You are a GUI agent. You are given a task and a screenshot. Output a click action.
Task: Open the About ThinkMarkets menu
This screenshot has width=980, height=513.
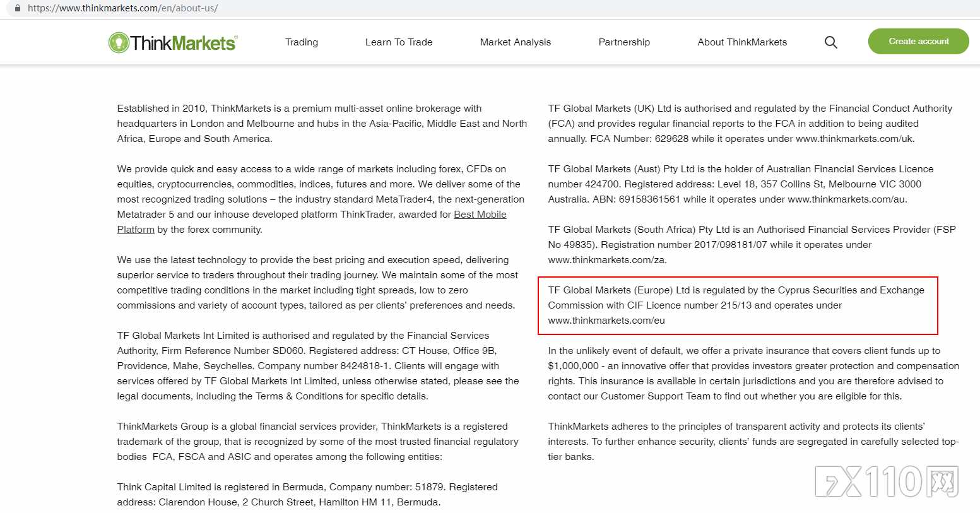742,42
